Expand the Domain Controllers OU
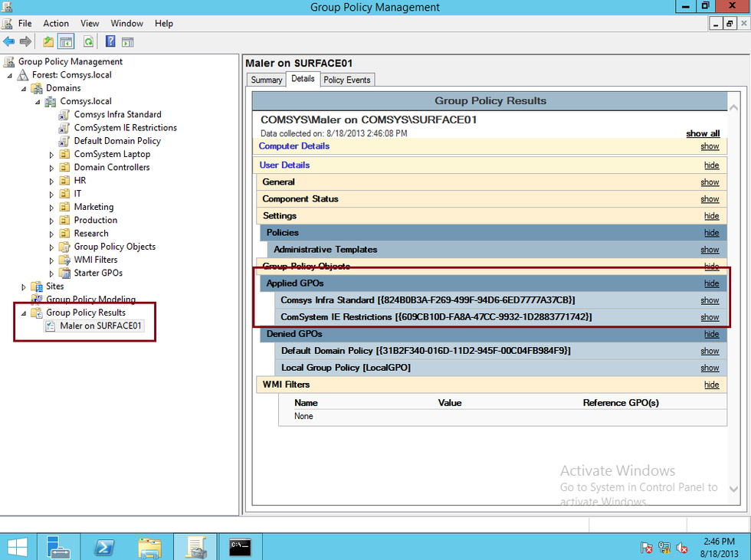Screen dimensions: 751x560 (51, 168)
